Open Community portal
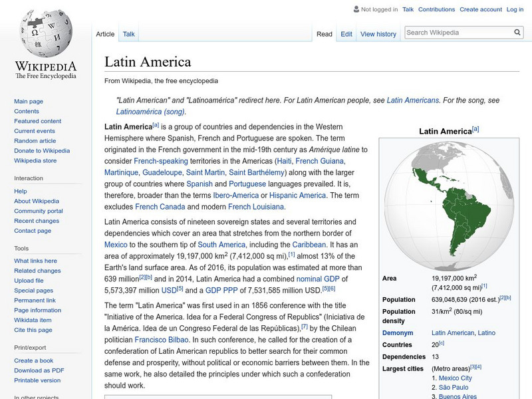 tap(39, 211)
